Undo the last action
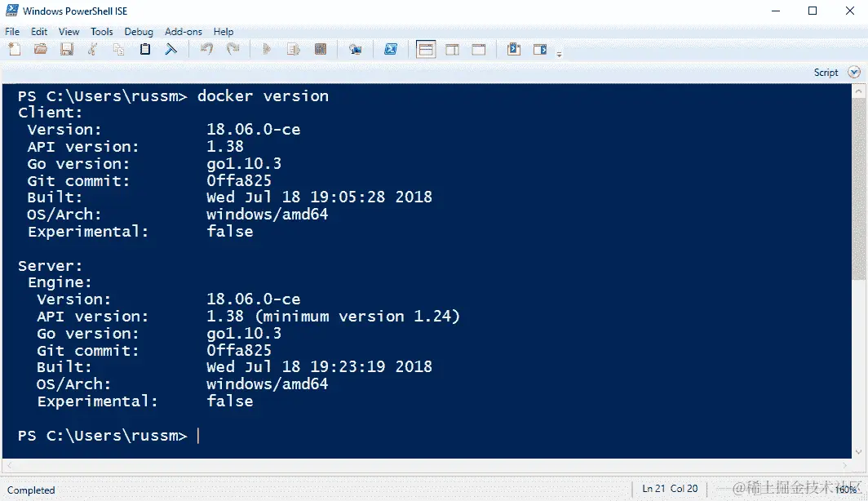Image resolution: width=868 pixels, height=501 pixels. tap(206, 49)
